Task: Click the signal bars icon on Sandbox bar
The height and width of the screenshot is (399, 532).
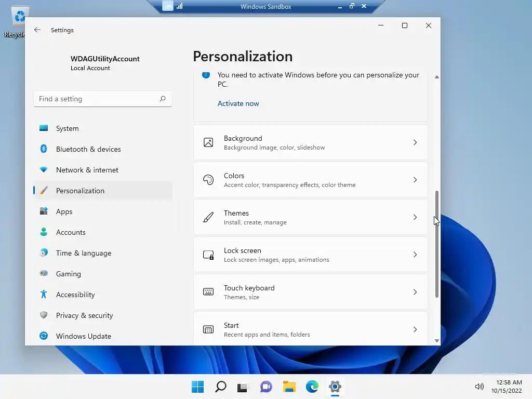Action: click(179, 6)
